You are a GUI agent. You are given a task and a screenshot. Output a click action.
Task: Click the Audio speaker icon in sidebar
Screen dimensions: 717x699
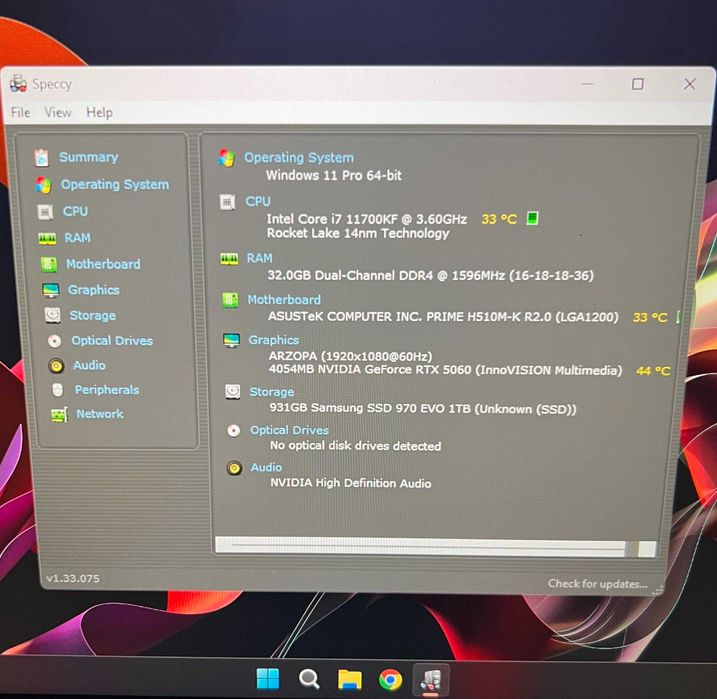(x=56, y=366)
